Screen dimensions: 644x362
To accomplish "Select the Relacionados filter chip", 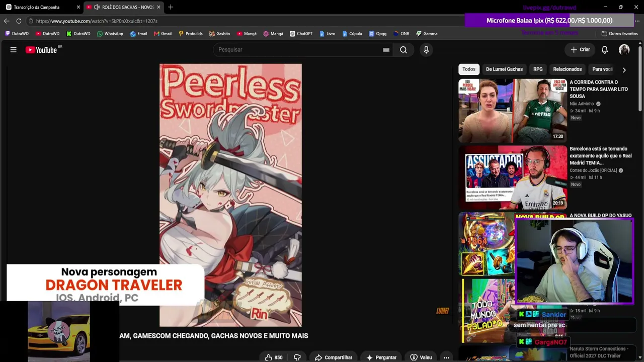I will coord(567,69).
